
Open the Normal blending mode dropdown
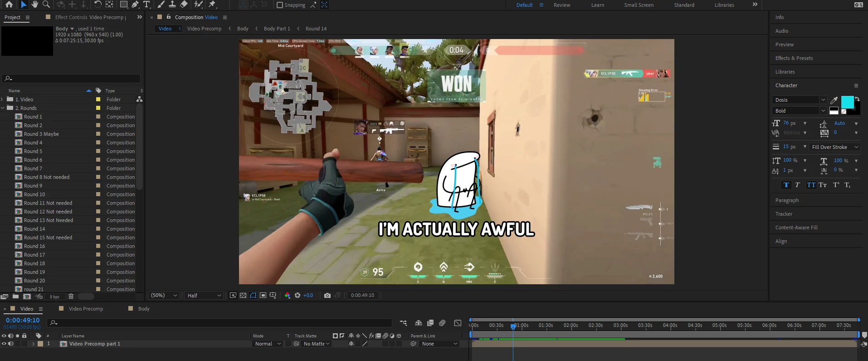click(268, 344)
